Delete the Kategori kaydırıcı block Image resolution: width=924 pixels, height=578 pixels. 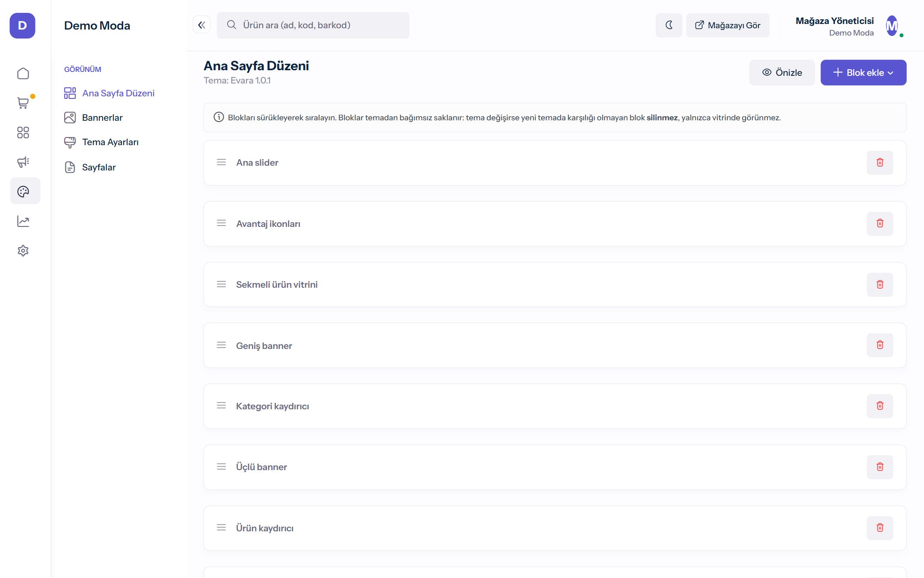coord(880,406)
